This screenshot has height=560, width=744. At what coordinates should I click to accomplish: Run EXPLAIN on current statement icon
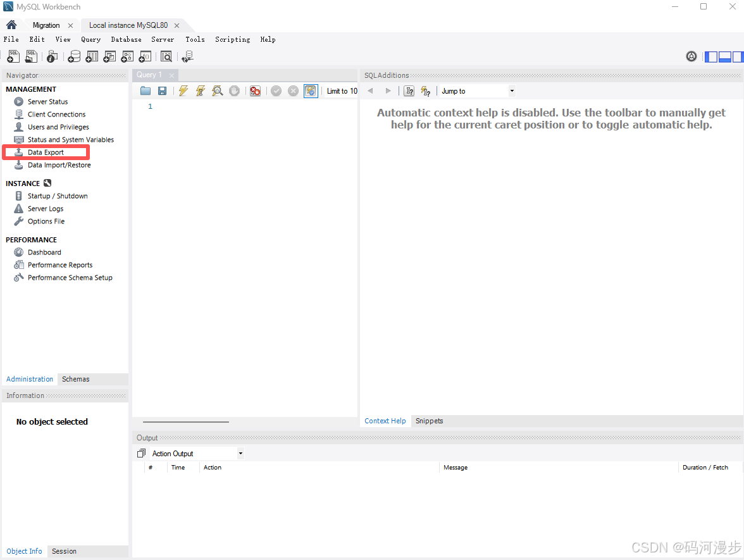[x=218, y=90]
